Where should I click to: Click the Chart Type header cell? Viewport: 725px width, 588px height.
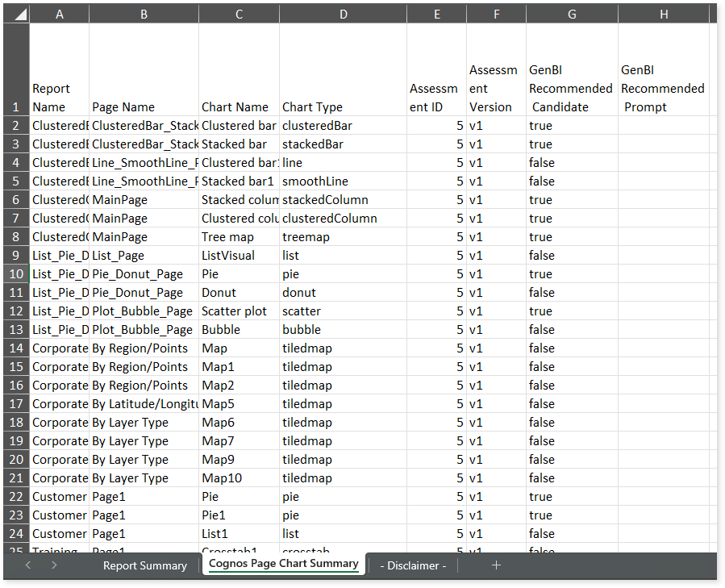click(343, 106)
